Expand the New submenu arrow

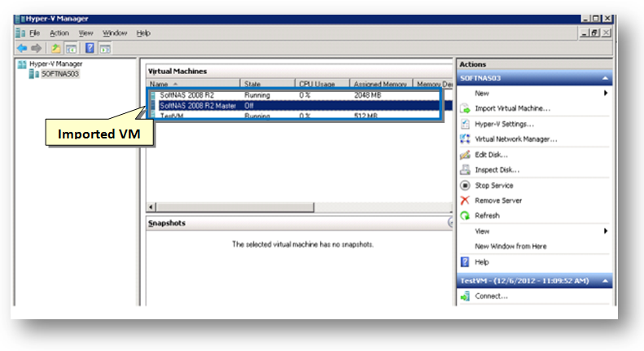pyautogui.click(x=606, y=94)
